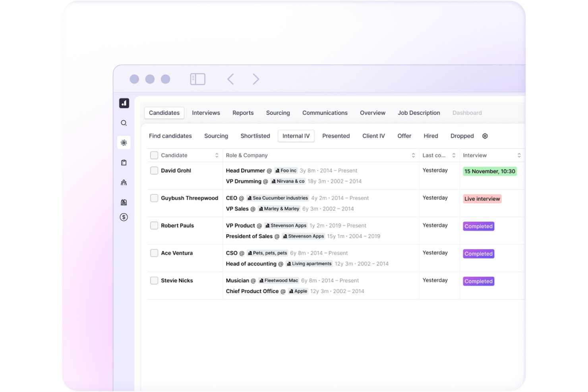Image resolution: width=588 pixels, height=392 pixels.
Task: Open the building icon in sidebar
Action: (x=124, y=202)
